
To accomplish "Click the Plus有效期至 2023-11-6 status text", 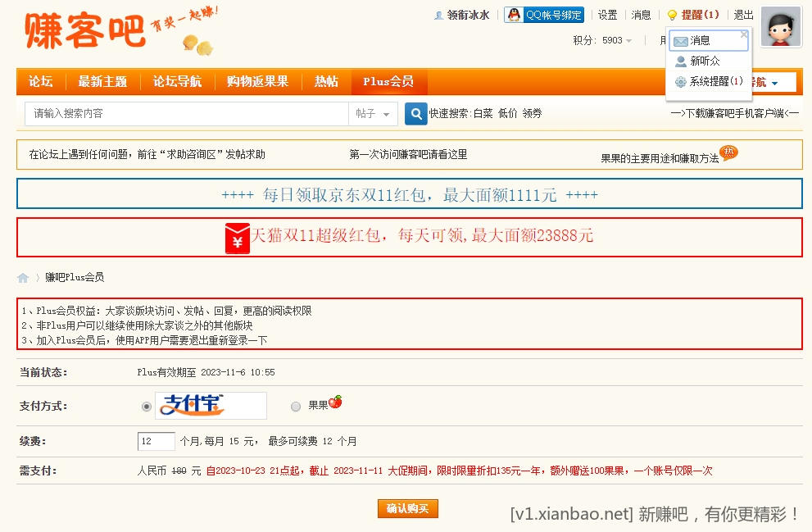I will [x=206, y=372].
